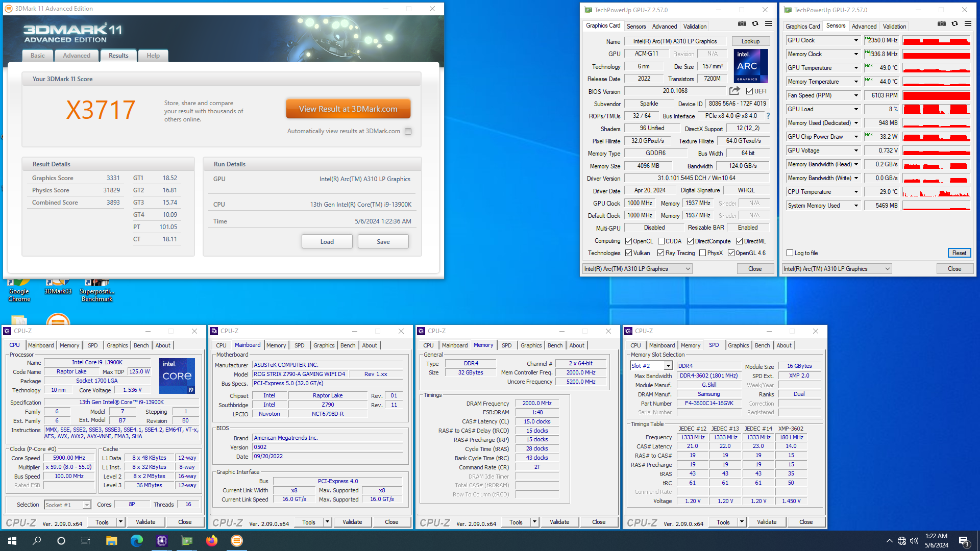The width and height of the screenshot is (980, 551).
Task: Expand the Tools dropdown arrow in first CPU-Z window
Action: 121,522
